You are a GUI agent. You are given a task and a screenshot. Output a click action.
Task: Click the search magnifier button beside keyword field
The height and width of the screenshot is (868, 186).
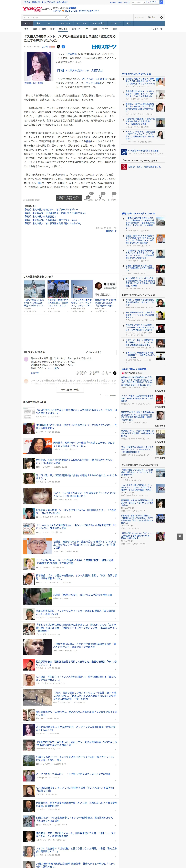pyautogui.click(x=66, y=17)
